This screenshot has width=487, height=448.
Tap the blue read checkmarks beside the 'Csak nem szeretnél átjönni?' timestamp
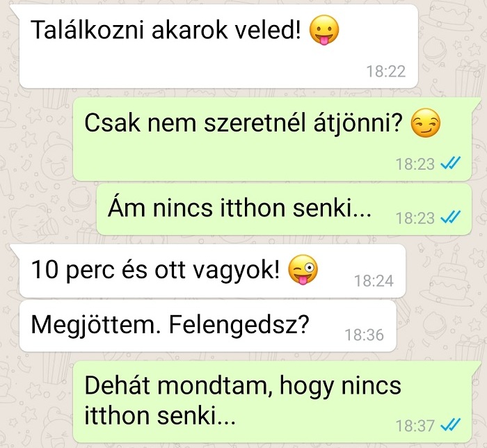[x=451, y=163]
